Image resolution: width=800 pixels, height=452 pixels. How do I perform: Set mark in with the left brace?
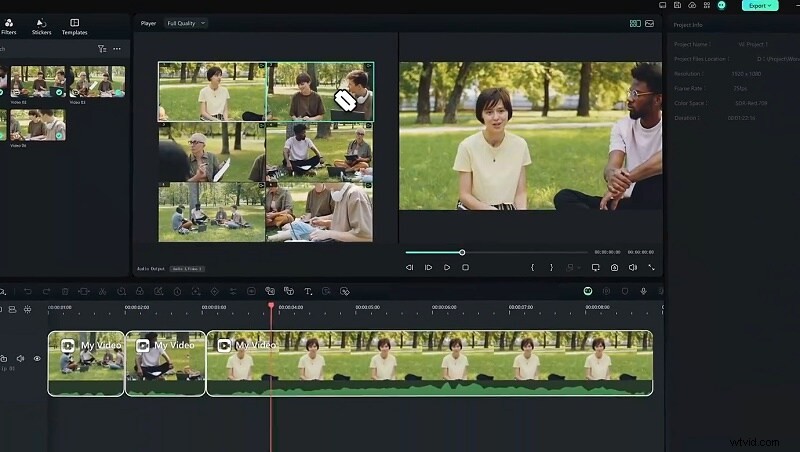[x=532, y=267]
